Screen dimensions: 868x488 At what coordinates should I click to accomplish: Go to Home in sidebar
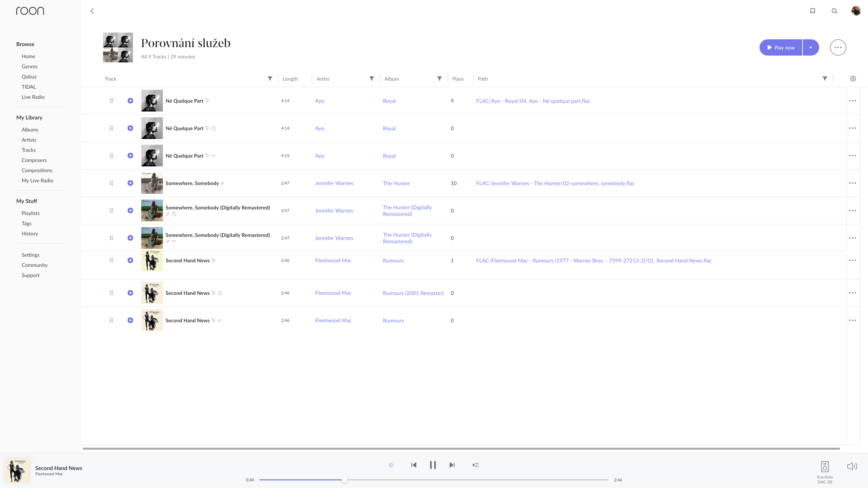pyautogui.click(x=28, y=56)
